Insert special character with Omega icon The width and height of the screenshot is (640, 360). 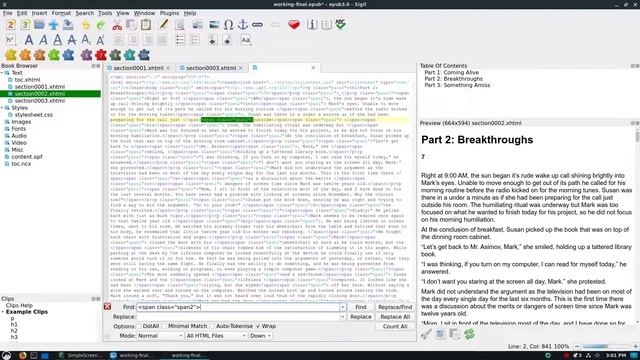229,25
